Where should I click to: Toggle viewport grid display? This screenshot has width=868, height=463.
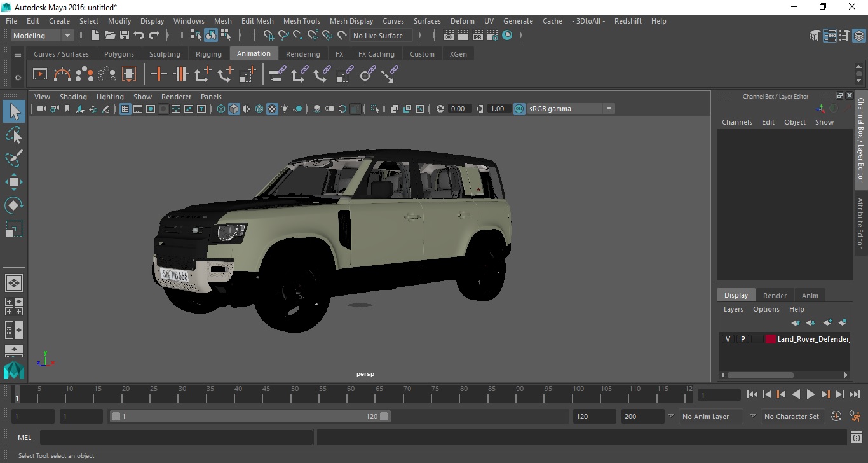pos(125,109)
